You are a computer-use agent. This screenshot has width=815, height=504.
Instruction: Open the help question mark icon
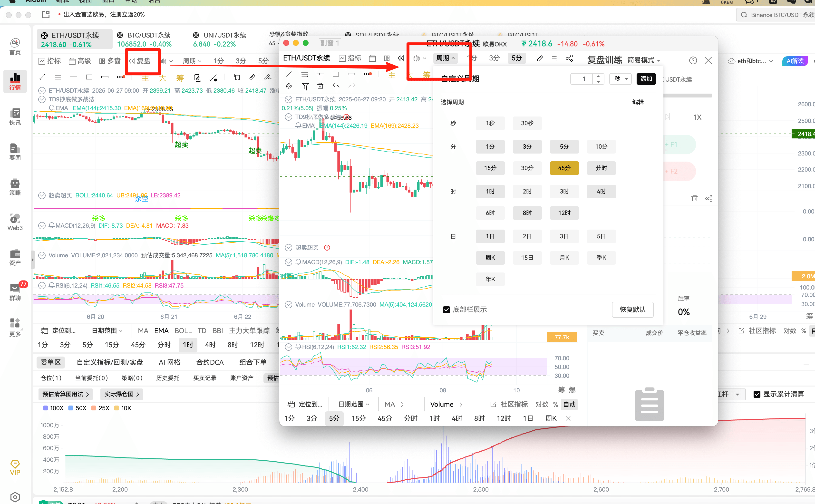[x=693, y=60]
